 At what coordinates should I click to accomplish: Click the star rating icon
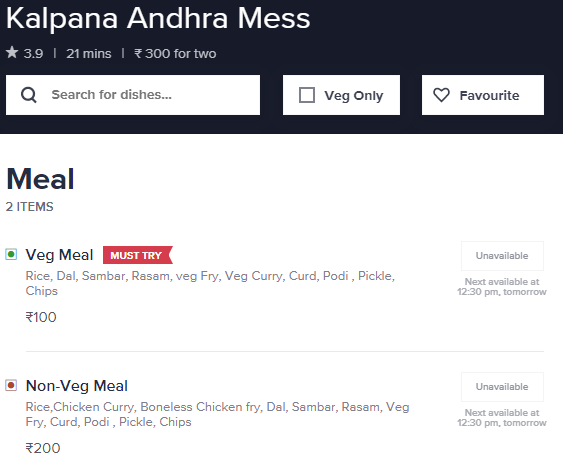coord(12,53)
